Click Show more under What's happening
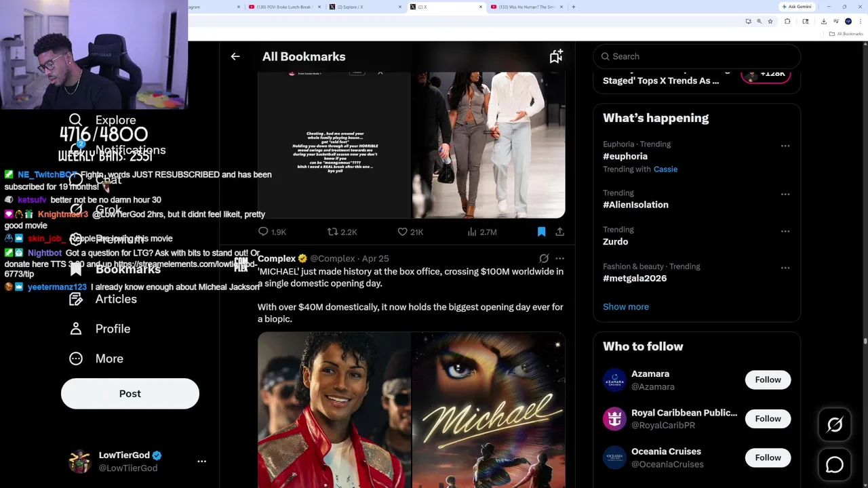The width and height of the screenshot is (868, 488). click(x=626, y=307)
